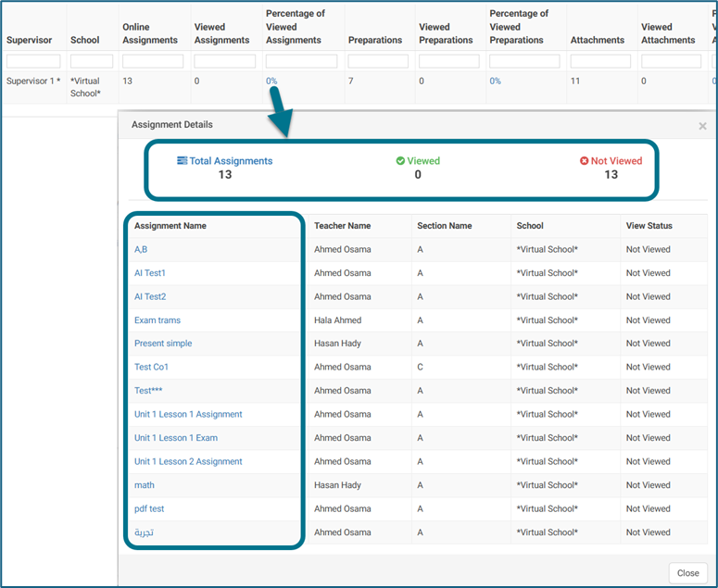Click the green Viewed checkmark icon

pos(400,161)
